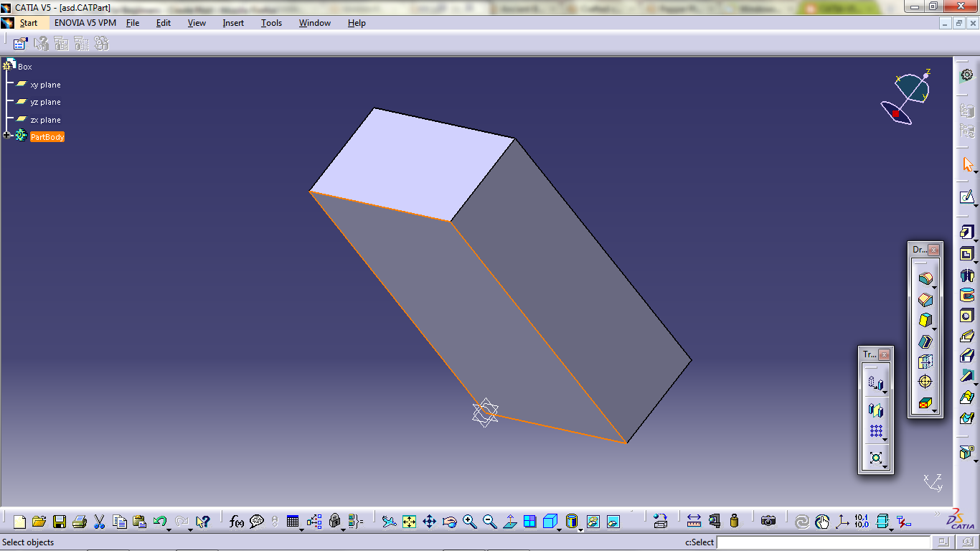The width and height of the screenshot is (980, 551).
Task: Select xy plane in the specification tree
Action: pyautogui.click(x=46, y=84)
